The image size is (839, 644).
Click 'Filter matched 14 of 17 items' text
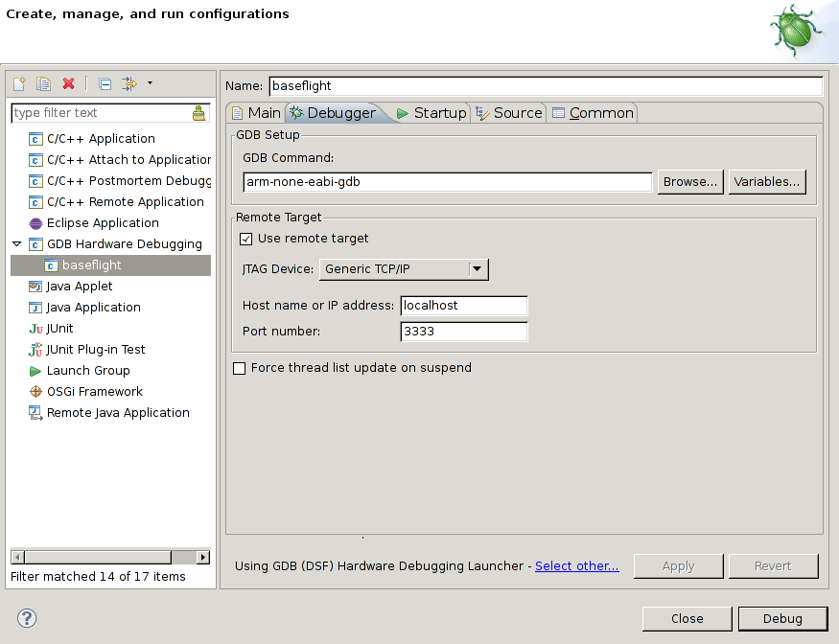[98, 577]
